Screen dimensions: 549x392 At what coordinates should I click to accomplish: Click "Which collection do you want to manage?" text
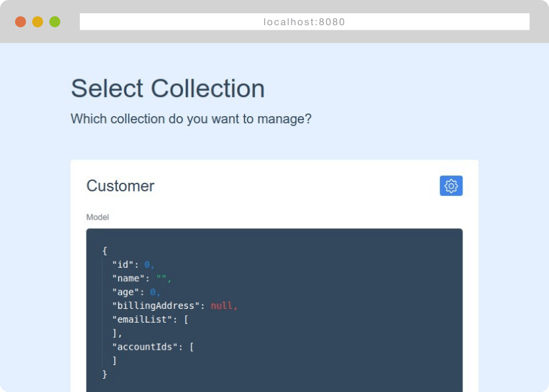pyautogui.click(x=191, y=119)
